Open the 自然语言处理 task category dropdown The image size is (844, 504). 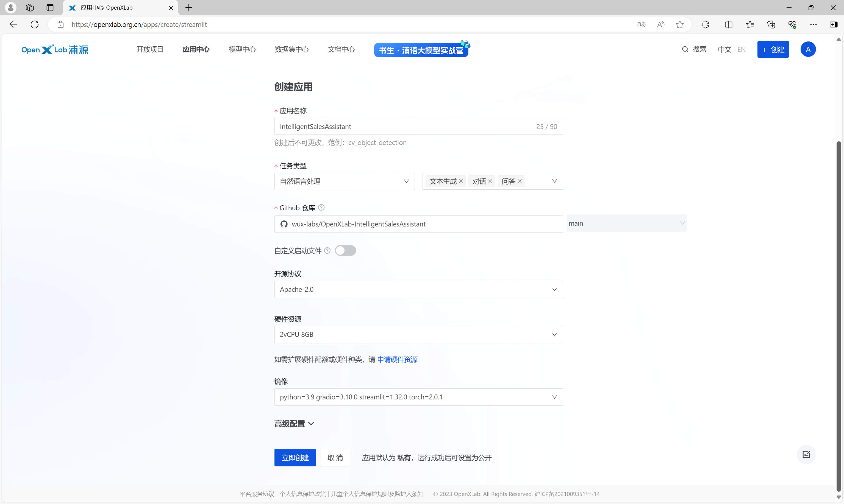pyautogui.click(x=344, y=181)
